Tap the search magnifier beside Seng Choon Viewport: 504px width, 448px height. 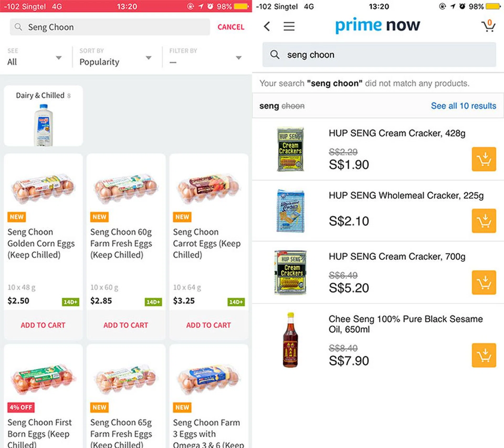click(18, 27)
